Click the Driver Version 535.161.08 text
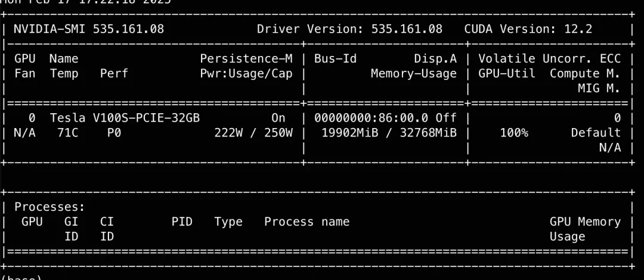The height and width of the screenshot is (280, 644). tap(350, 29)
